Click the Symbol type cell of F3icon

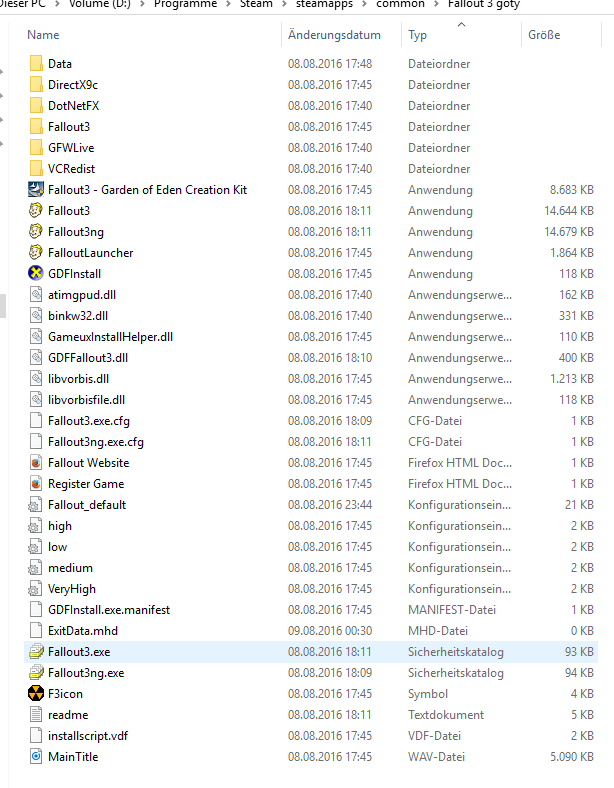[428, 694]
